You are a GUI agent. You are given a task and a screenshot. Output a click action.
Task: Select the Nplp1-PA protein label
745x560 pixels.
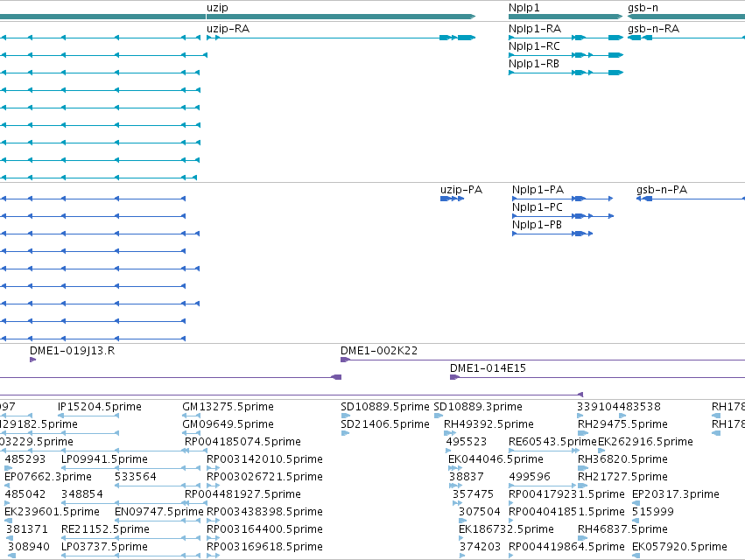538,190
